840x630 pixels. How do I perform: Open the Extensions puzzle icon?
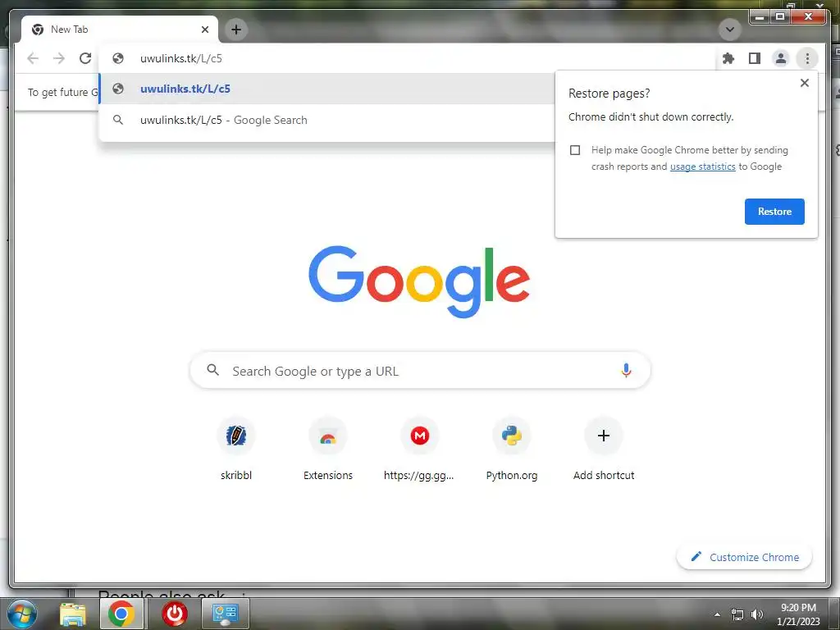pos(728,58)
